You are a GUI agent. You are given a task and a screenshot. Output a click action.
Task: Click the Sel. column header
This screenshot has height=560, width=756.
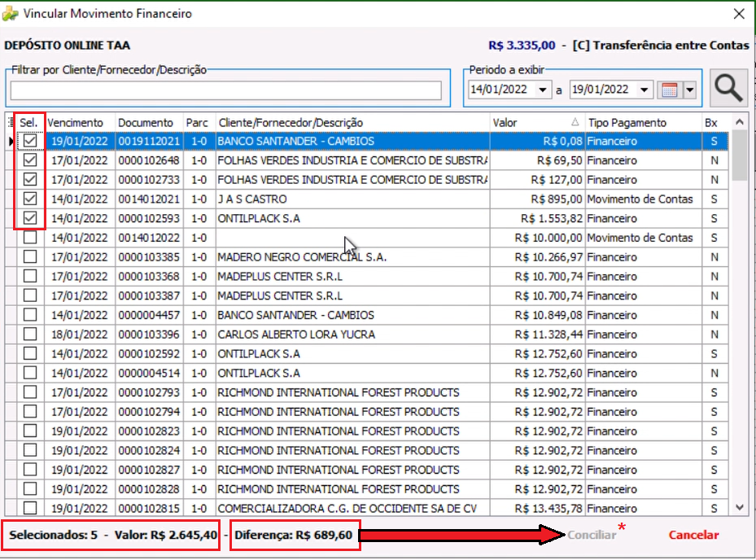click(x=29, y=123)
